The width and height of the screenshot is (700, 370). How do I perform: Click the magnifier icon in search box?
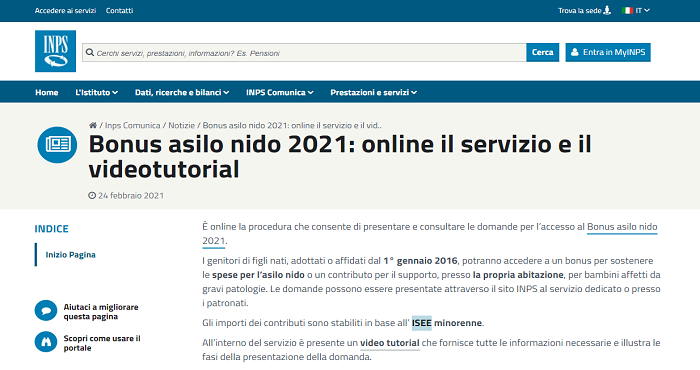point(90,53)
